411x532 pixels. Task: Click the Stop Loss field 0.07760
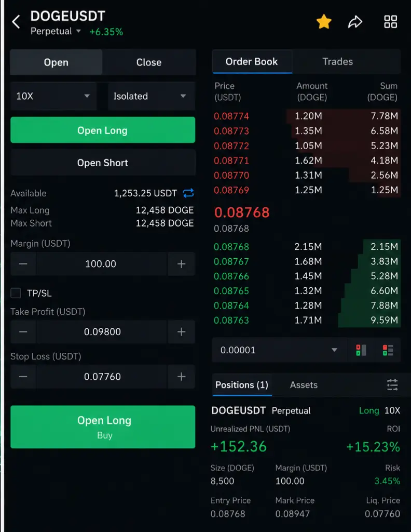pyautogui.click(x=102, y=376)
